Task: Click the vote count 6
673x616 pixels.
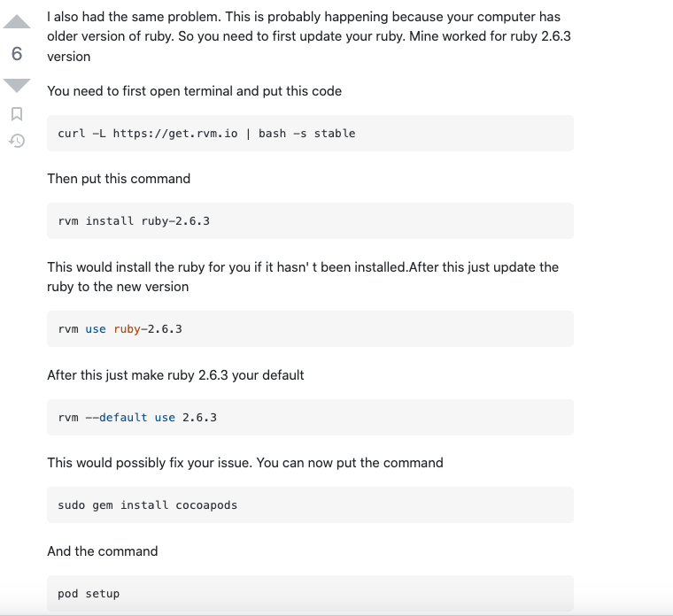Action: pos(17,54)
